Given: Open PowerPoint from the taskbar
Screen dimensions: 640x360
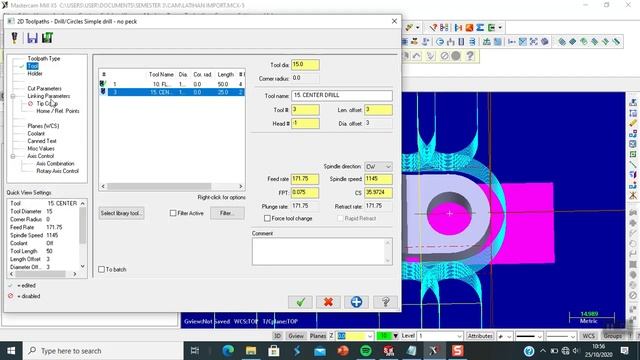Looking at the screenshot, I should 343,351.
